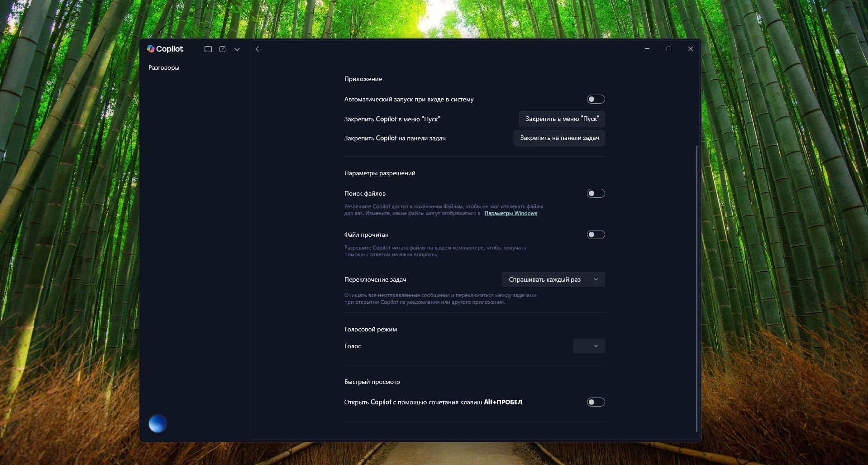The image size is (868, 465).
Task: Close the Copilot window
Action: (691, 49)
